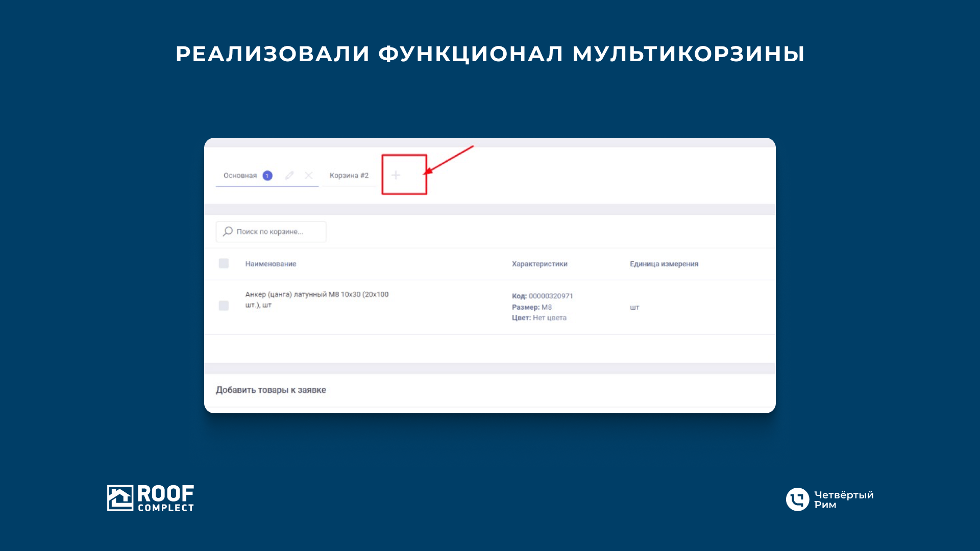Screen dimensions: 980x551
Task: Click the Характеристики column header
Action: 540,264
